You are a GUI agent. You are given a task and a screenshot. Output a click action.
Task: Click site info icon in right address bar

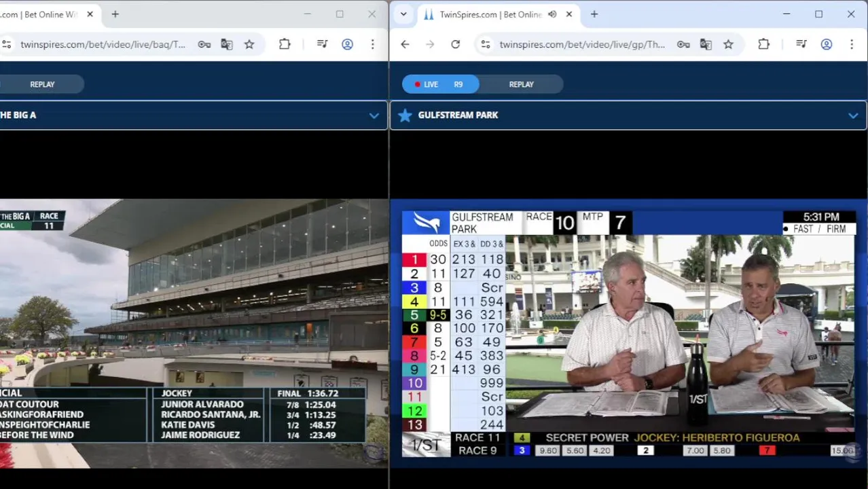(485, 44)
